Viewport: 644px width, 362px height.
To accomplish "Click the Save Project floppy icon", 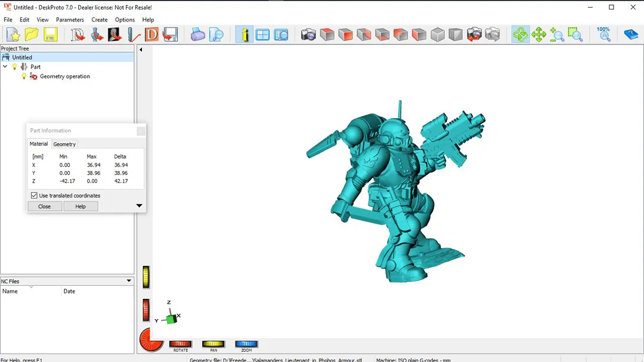I will pyautogui.click(x=51, y=35).
